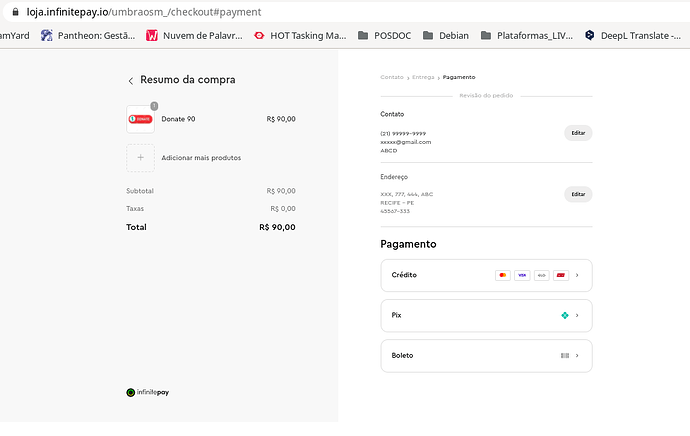The image size is (690, 436).
Task: Select Pix as payment method
Action: (x=486, y=315)
